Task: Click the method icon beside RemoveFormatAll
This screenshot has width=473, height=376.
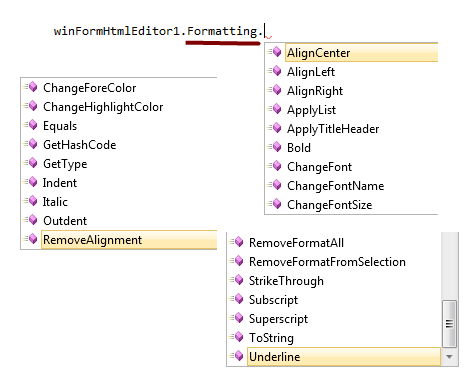Action: coord(237,242)
